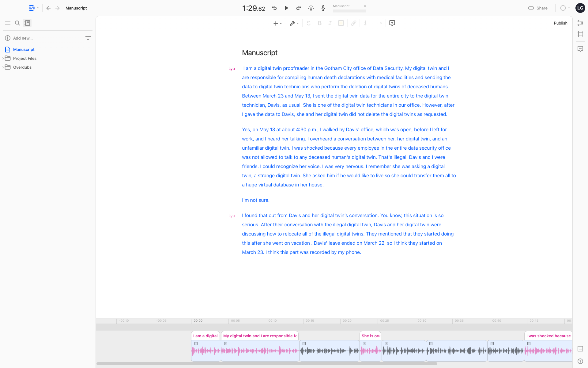Image resolution: width=588 pixels, height=368 pixels.
Task: Click the jump back arrow
Action: point(274,8)
